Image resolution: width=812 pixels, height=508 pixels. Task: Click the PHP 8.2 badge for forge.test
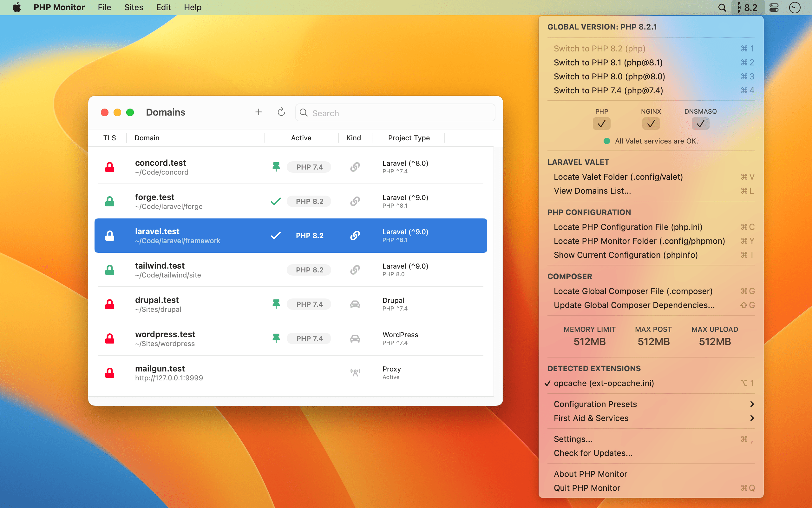pos(309,201)
